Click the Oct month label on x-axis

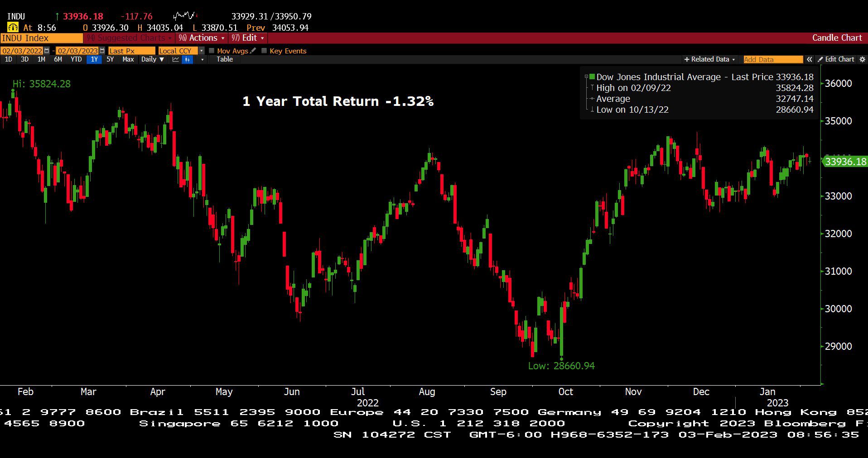pos(565,392)
